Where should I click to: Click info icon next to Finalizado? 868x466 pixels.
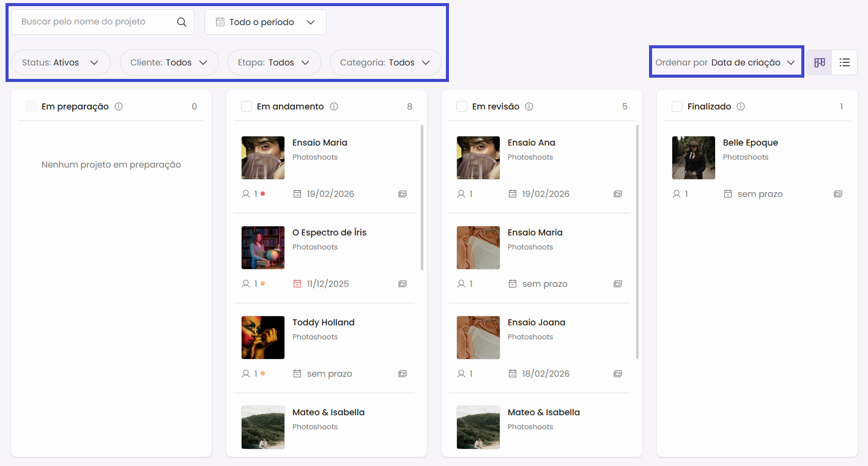coord(741,106)
